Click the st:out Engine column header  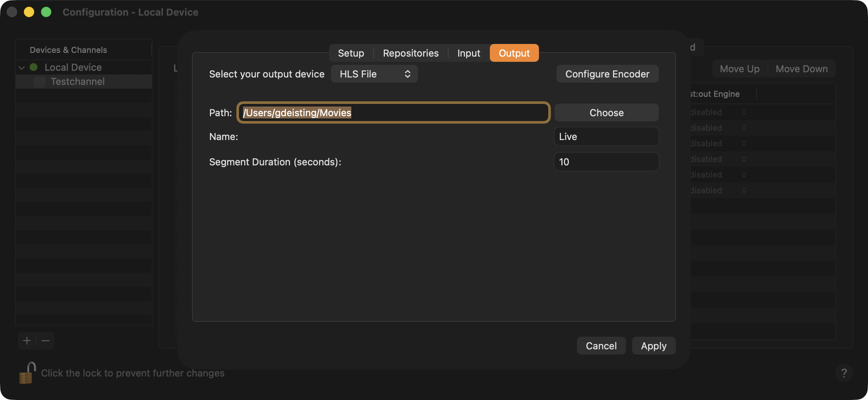pos(723,94)
